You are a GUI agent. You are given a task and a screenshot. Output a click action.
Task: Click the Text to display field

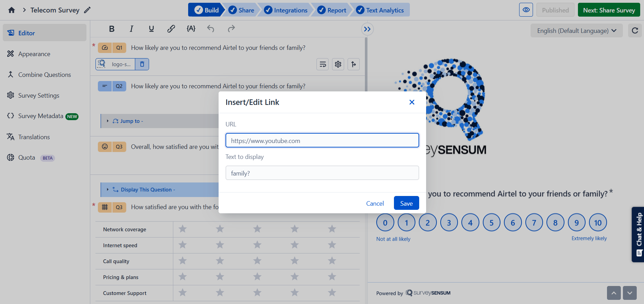click(x=322, y=173)
